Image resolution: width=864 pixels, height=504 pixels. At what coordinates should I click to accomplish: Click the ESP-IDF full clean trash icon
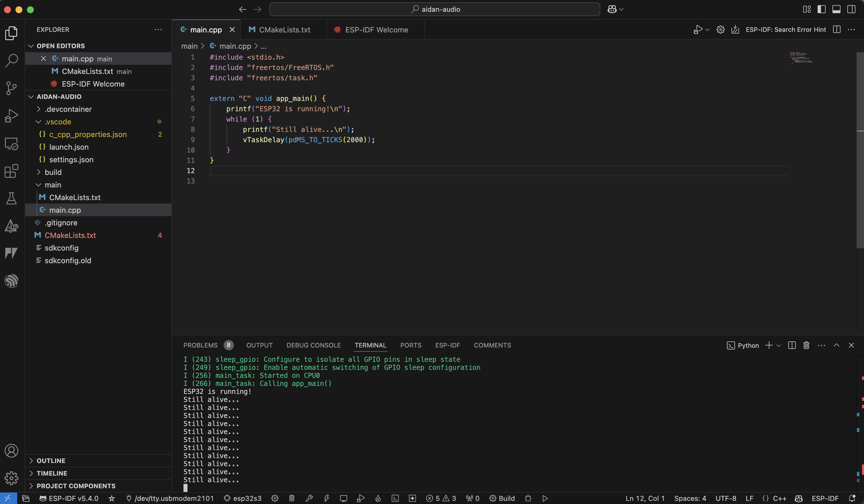292,498
